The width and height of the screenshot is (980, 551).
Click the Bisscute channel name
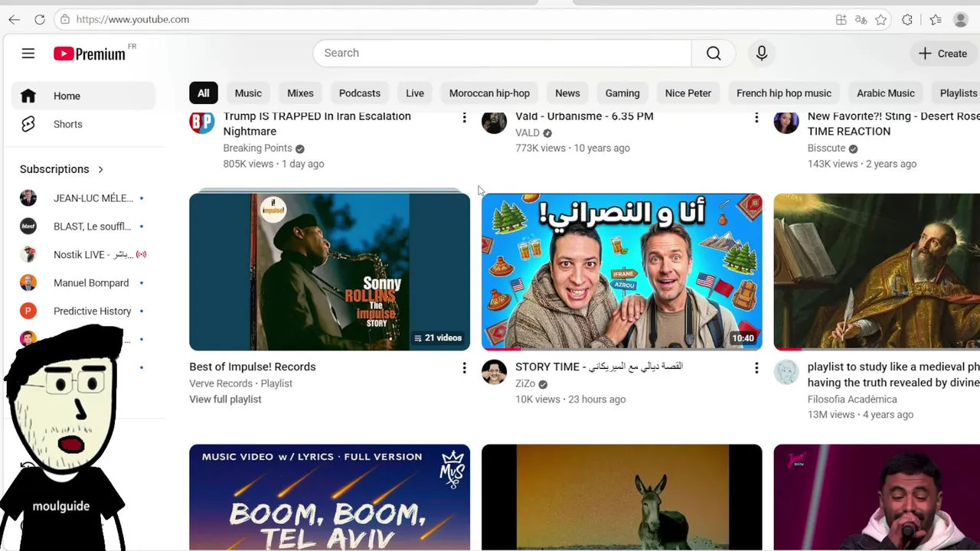coord(826,148)
